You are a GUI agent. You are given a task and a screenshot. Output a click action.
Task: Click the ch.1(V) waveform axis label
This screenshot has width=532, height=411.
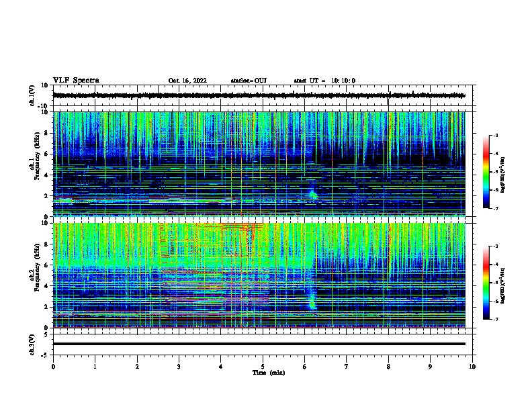pos(32,95)
